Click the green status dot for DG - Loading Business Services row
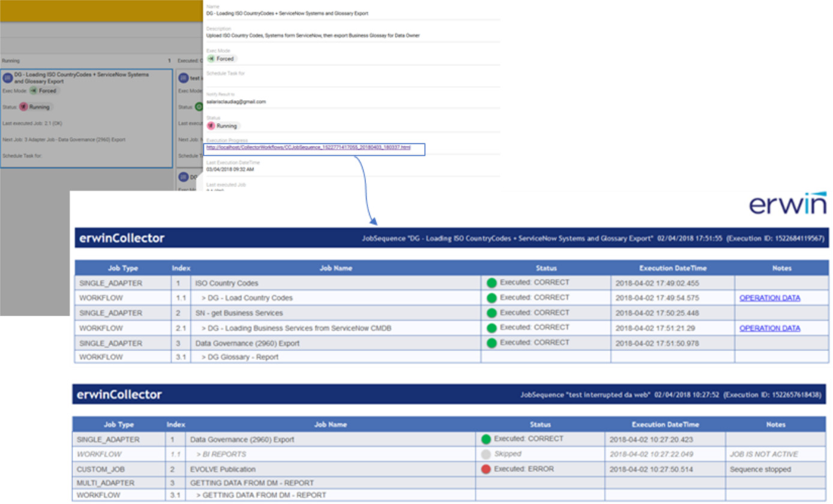 [492, 328]
